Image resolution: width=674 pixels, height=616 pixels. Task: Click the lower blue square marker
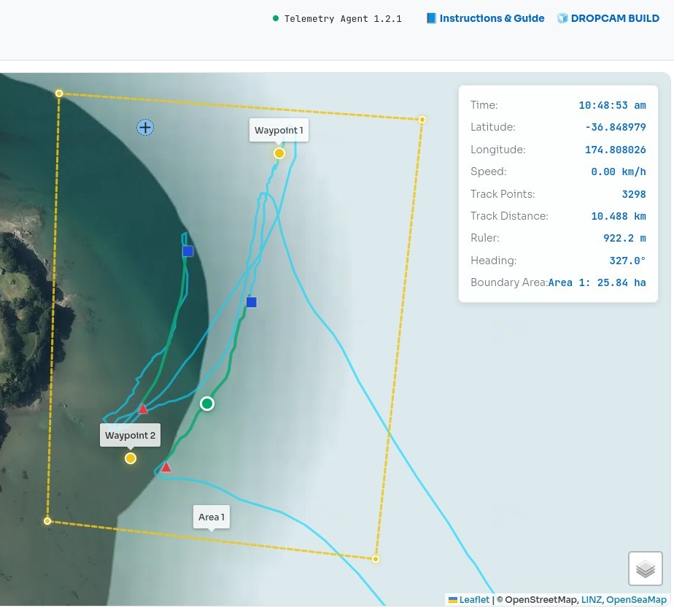(251, 301)
